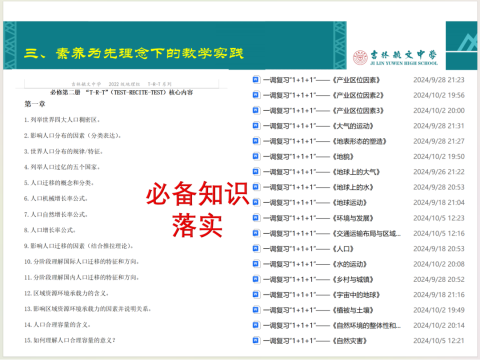Viewport: 480px width, 360px height.
Task: Select the document icon for 《乡村与城镇》
Action: 256,279
